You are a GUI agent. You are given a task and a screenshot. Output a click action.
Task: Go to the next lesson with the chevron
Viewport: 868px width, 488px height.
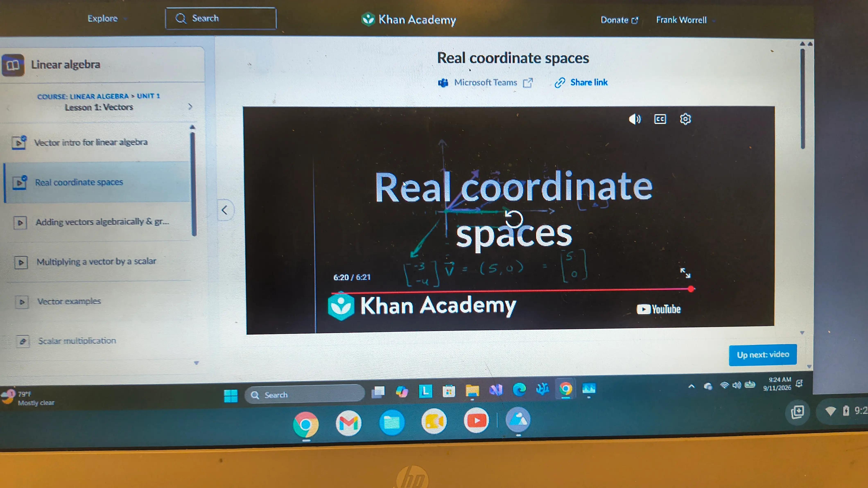[190, 106]
